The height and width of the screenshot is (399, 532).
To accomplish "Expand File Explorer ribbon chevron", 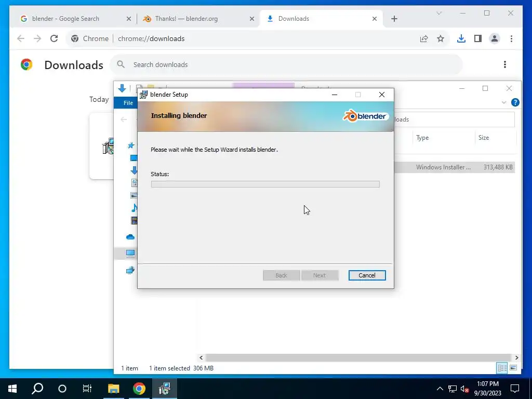I will (x=504, y=102).
